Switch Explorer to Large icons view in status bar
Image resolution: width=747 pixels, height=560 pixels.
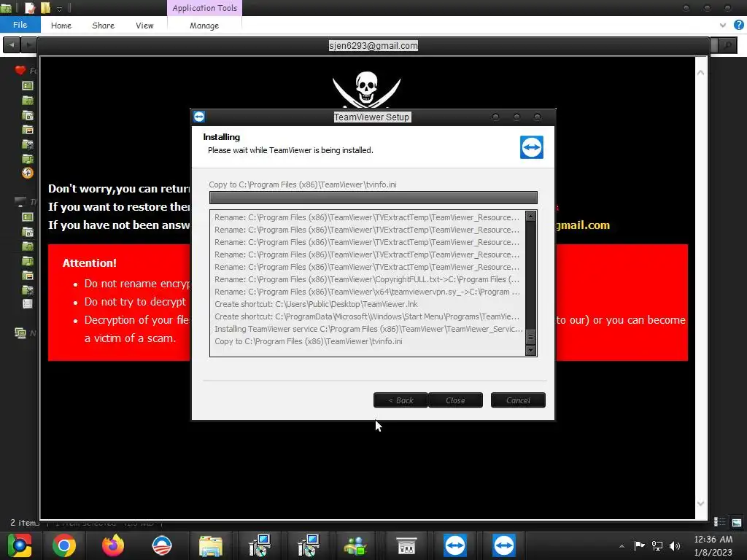coord(737,522)
